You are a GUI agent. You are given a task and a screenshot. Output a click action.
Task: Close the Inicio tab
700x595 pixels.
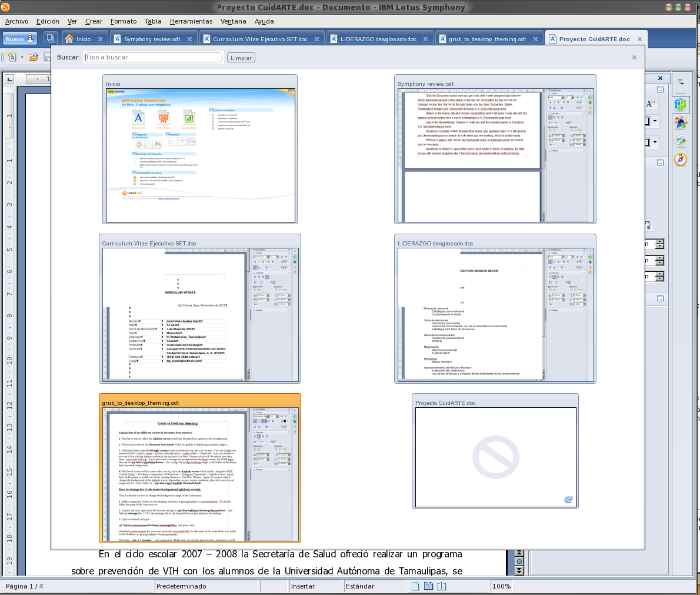(x=101, y=39)
